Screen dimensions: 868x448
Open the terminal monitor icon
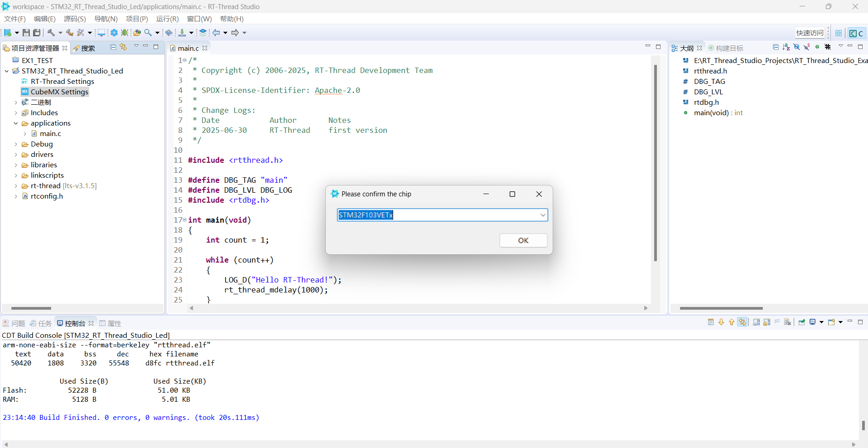coord(101,33)
